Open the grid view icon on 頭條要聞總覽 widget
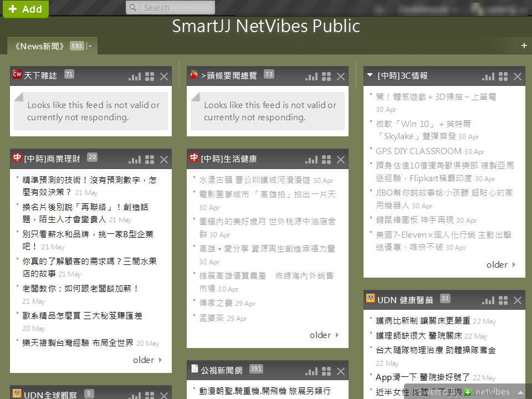The image size is (532, 399). (x=326, y=76)
